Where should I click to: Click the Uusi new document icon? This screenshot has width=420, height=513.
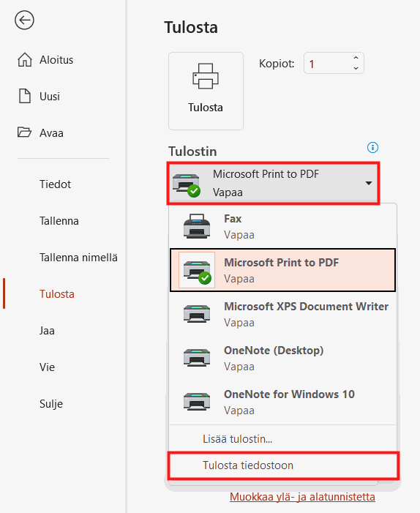(25, 96)
